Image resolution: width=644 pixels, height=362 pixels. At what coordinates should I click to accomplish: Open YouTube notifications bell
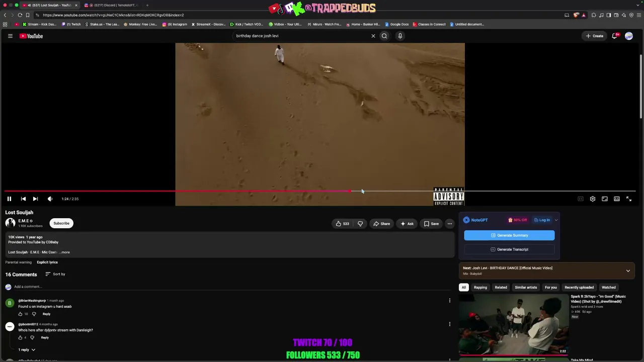pos(615,36)
